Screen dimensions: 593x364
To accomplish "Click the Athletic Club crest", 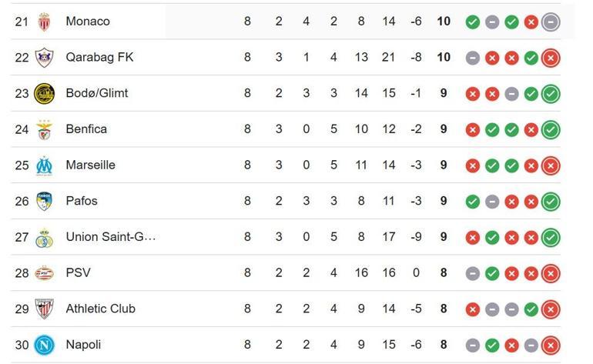I will (45, 309).
